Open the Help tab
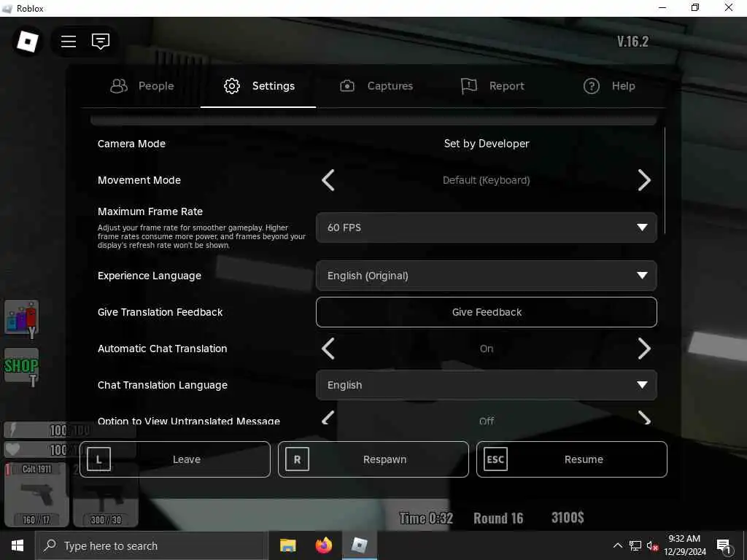This screenshot has height=560, width=747. (x=609, y=86)
